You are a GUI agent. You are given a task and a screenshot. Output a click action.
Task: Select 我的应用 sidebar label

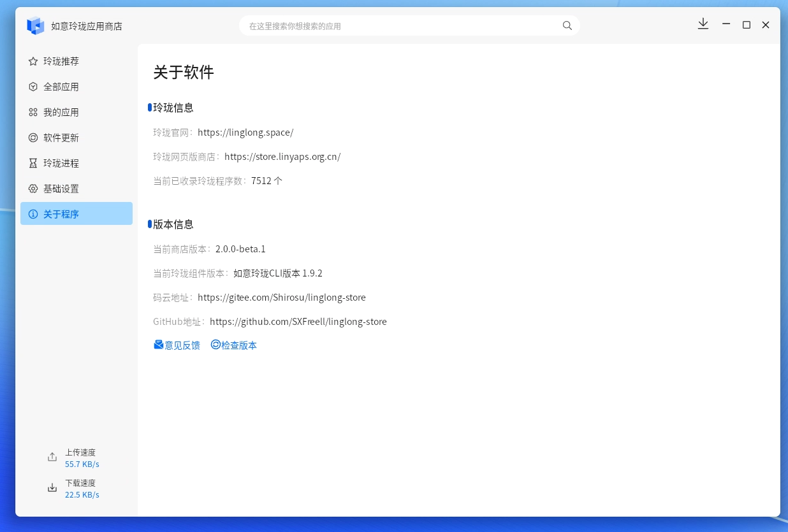coord(61,112)
